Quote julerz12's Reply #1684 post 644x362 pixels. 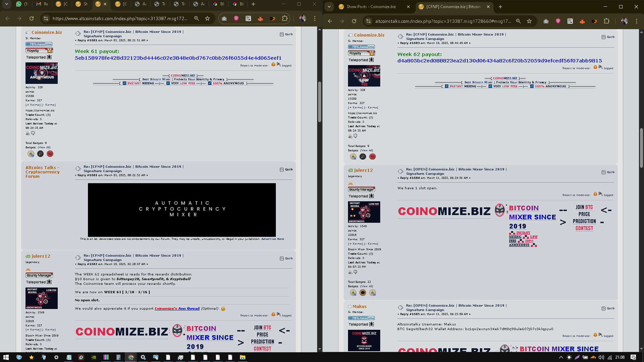point(608,172)
